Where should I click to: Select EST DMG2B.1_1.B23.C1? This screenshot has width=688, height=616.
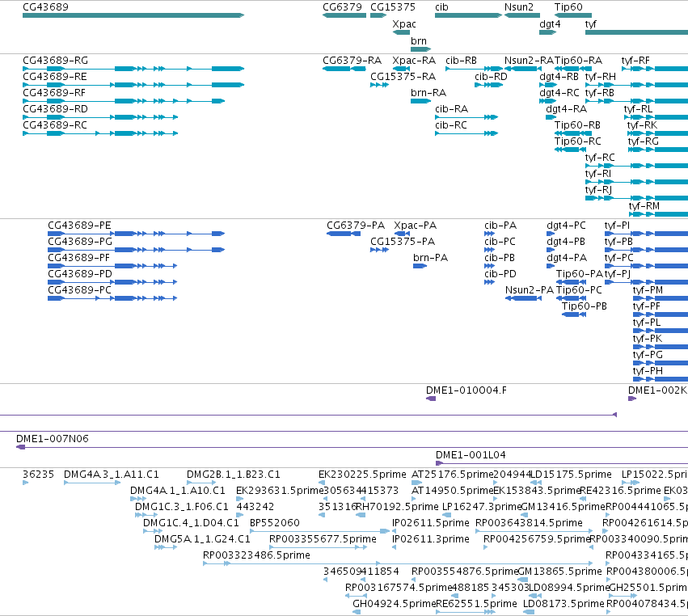pos(201,483)
